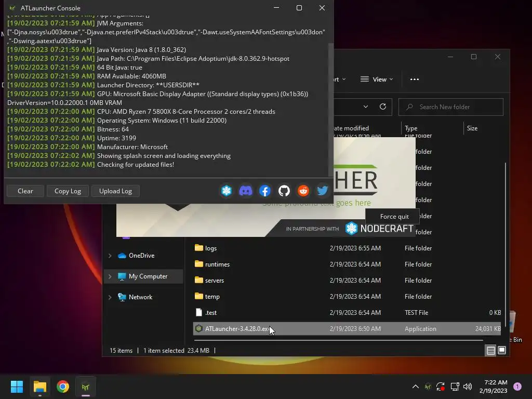Image resolution: width=532 pixels, height=399 pixels.
Task: Click the Search New folder field
Action: 450,107
